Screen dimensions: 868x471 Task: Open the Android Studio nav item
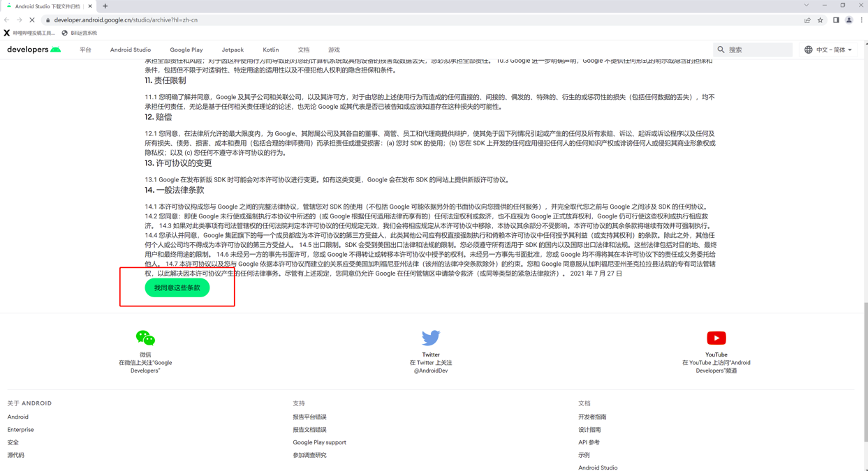tap(131, 50)
